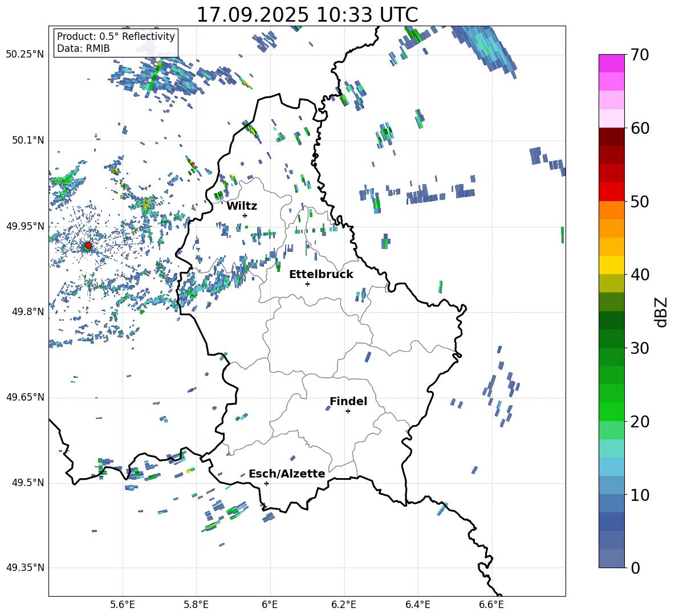
Task: Click the colorbar 20 tick value
Action: coord(640,422)
